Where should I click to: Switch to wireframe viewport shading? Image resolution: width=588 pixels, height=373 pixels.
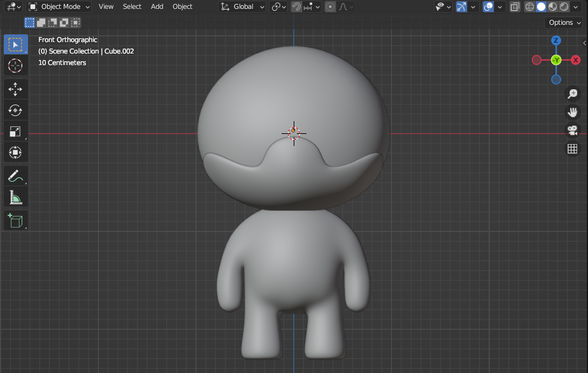tap(529, 6)
